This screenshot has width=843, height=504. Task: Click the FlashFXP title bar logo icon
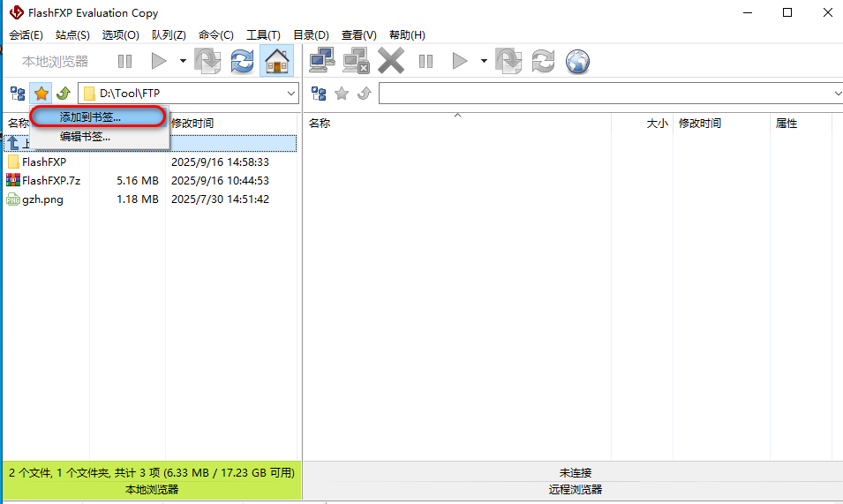(x=17, y=12)
